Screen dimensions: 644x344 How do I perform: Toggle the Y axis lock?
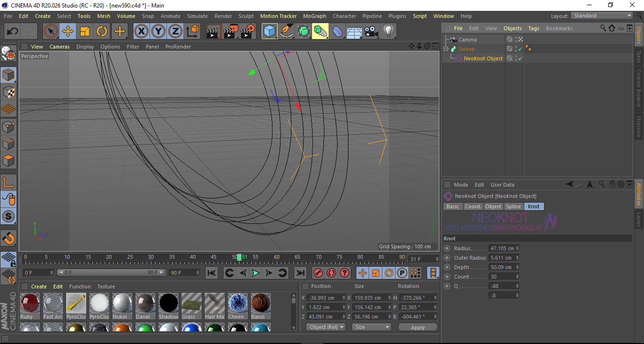[x=158, y=32]
